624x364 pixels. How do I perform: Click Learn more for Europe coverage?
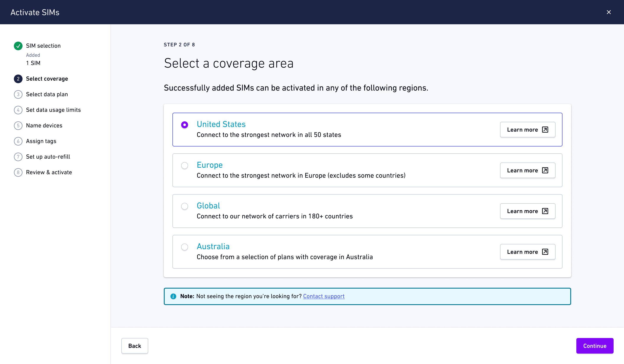(x=527, y=170)
